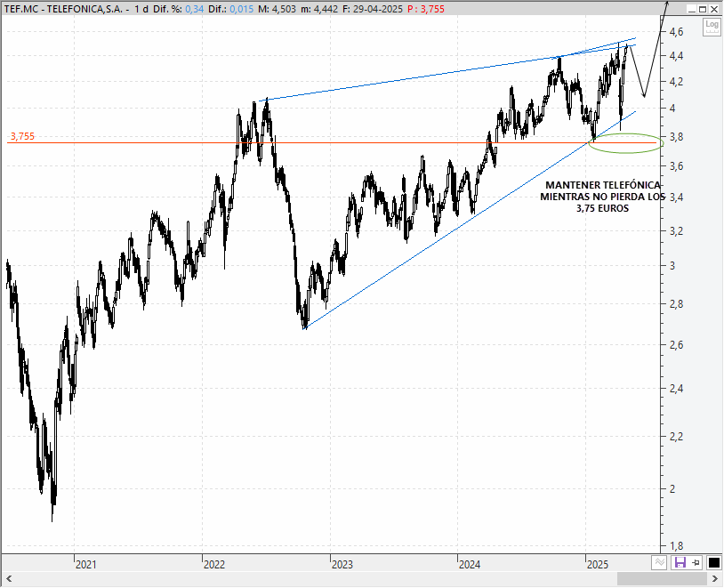Click the 2023 year label
The image size is (724, 588).
[x=342, y=565]
